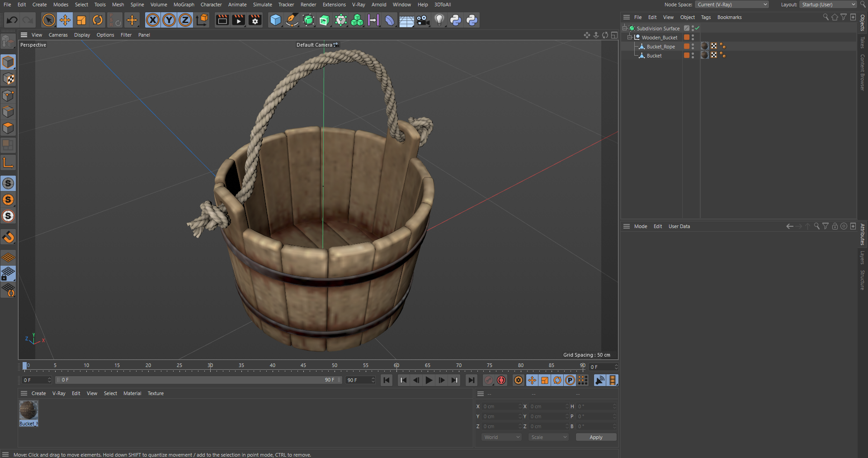Toggle X axis lock
The image size is (868, 458).
tap(153, 20)
